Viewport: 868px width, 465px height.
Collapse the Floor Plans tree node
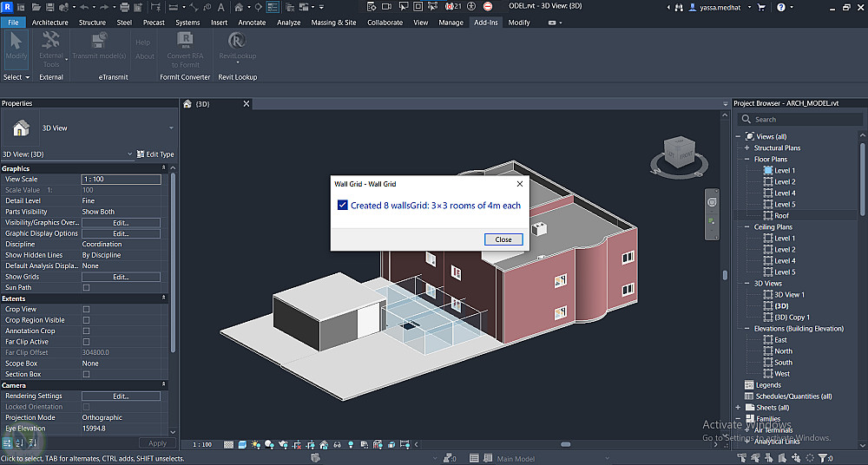click(x=746, y=160)
